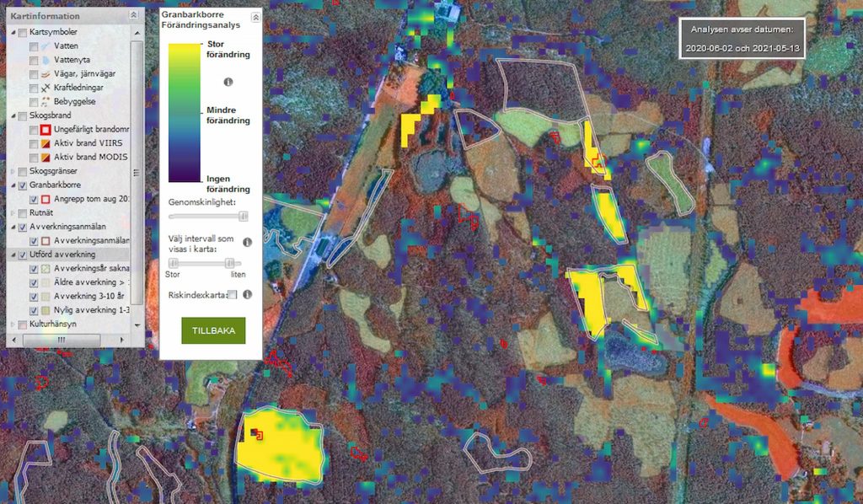This screenshot has width=863, height=504.
Task: Click the "Äldre avverkning" layer label
Action: (x=91, y=282)
